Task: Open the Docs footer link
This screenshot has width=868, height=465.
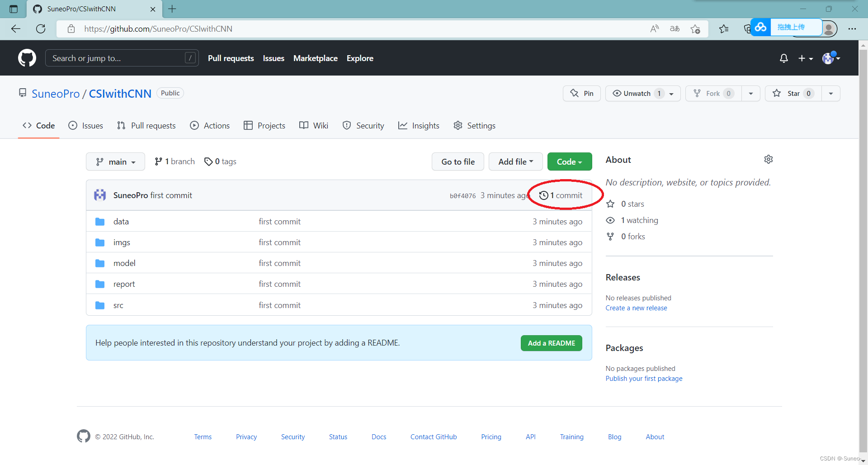Action: 379,437
